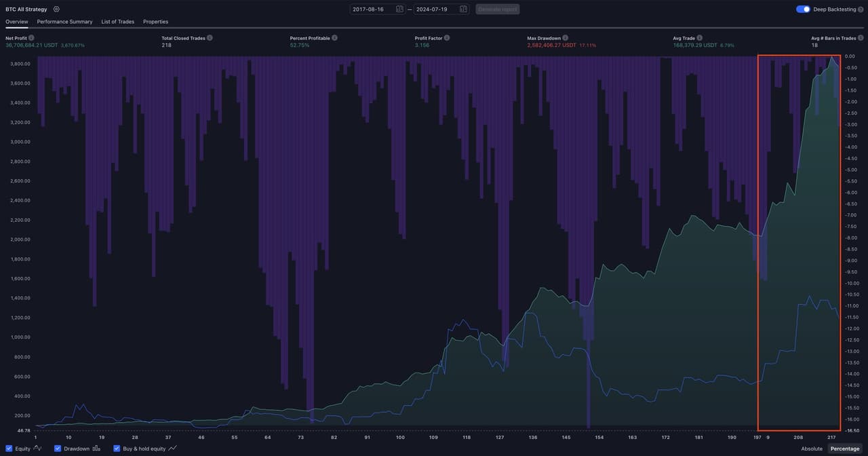Click trade number 217 on the x-axis

pos(831,438)
